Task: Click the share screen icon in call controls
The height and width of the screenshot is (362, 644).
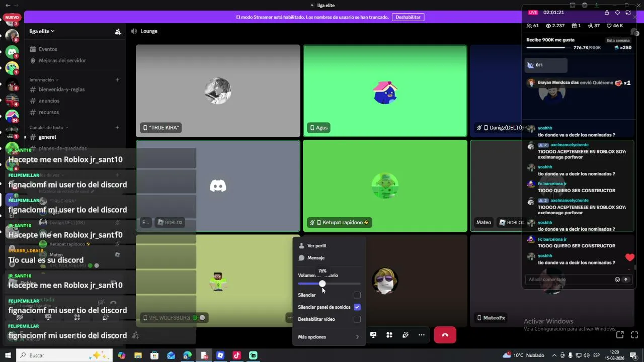Action: pyautogui.click(x=373, y=335)
